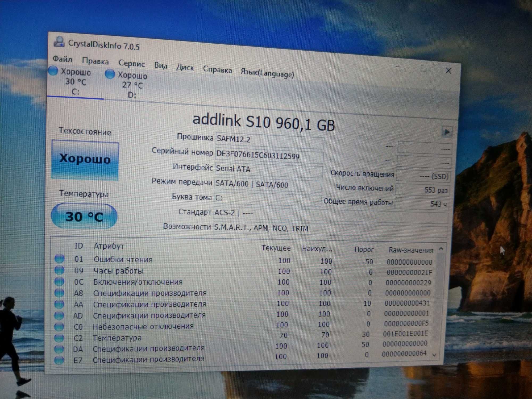This screenshot has width=532, height=399.
Task: Select the Небезопасные отключения attribute row
Action: [x=241, y=325]
